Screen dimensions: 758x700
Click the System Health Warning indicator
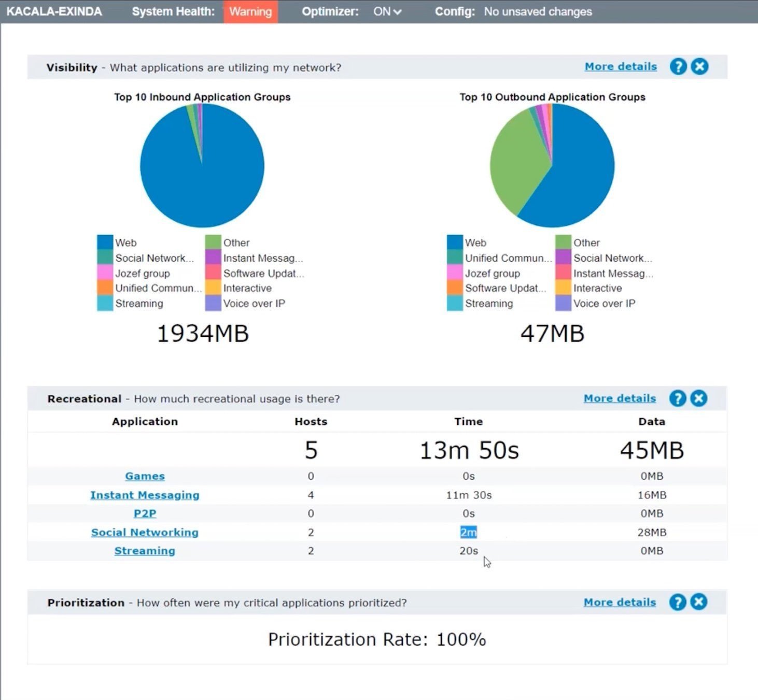[x=251, y=11]
